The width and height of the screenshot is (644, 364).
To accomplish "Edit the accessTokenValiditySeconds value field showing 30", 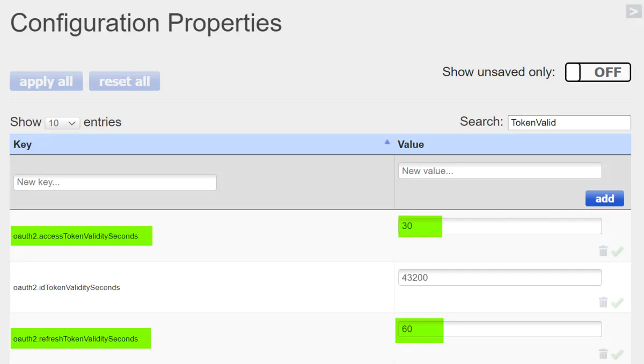I will point(500,226).
